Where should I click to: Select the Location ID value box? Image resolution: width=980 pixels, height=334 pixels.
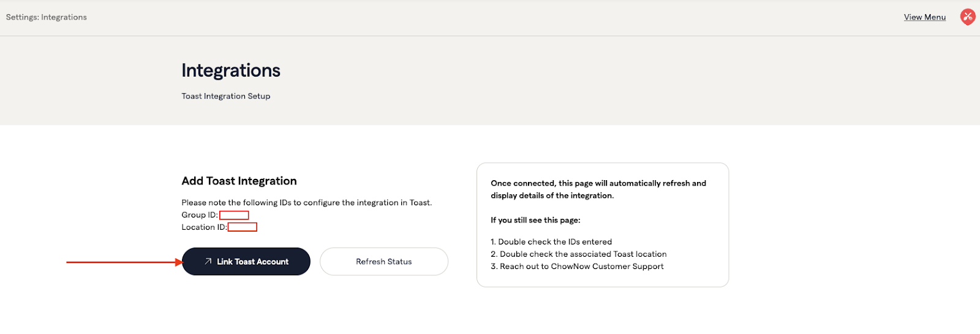(243, 227)
